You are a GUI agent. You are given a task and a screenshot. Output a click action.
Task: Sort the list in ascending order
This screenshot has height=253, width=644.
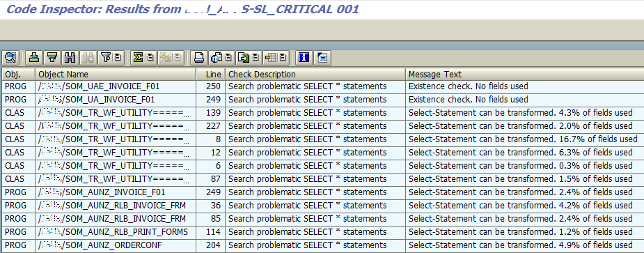(34, 58)
